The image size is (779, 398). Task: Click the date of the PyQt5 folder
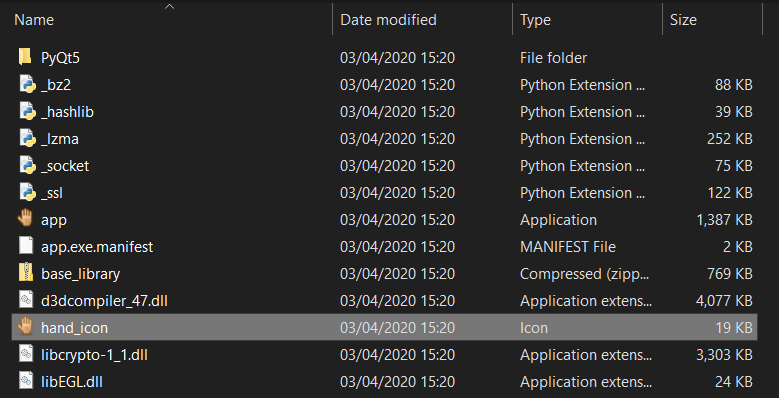pos(397,58)
